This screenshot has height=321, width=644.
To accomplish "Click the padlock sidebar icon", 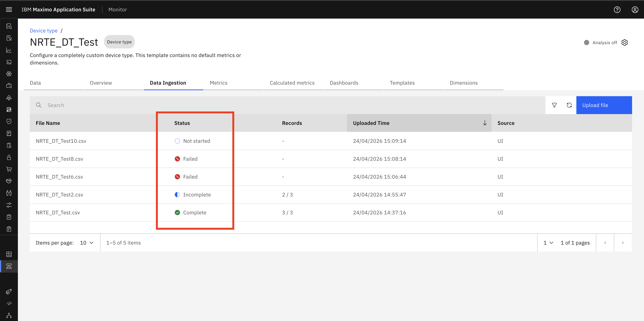I will tap(9, 157).
